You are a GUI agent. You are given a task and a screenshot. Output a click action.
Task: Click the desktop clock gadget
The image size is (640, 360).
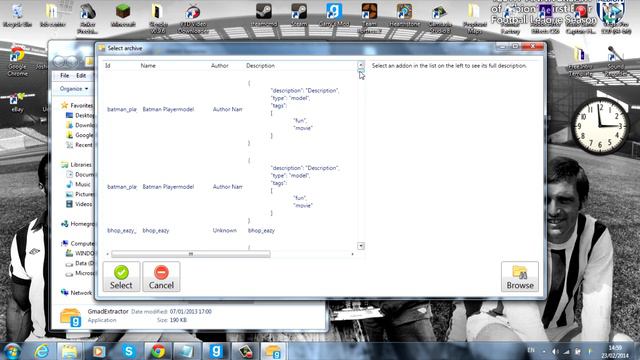click(x=600, y=126)
